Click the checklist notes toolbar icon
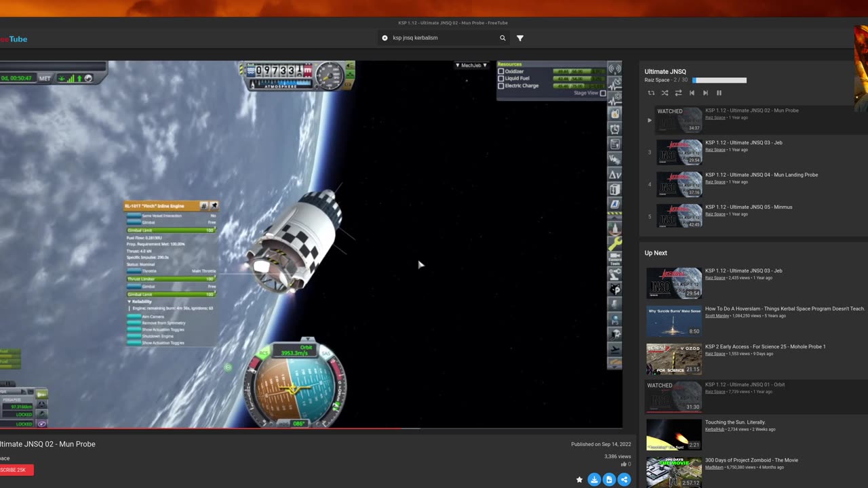Image resolution: width=868 pixels, height=488 pixels. pyautogui.click(x=614, y=144)
